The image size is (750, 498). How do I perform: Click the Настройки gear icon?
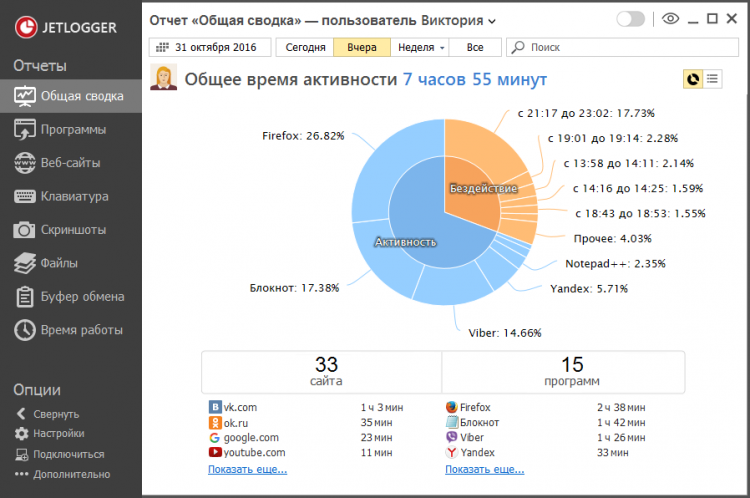point(22,433)
